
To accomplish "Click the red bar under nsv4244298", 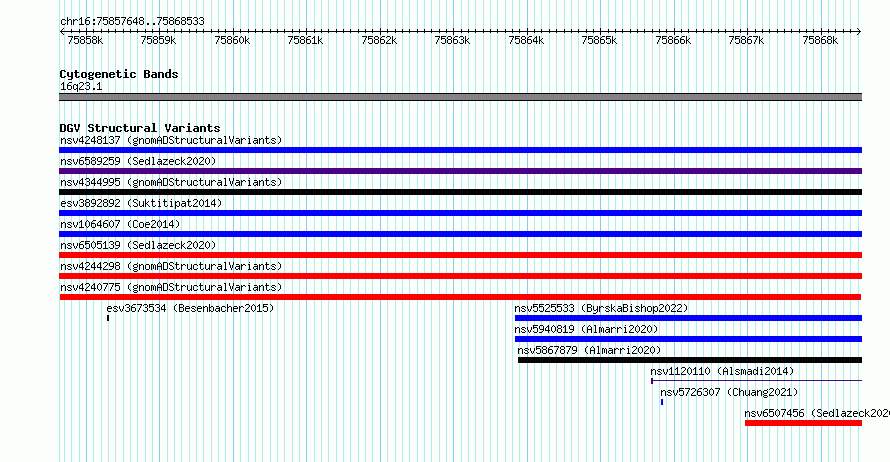I will [460, 276].
